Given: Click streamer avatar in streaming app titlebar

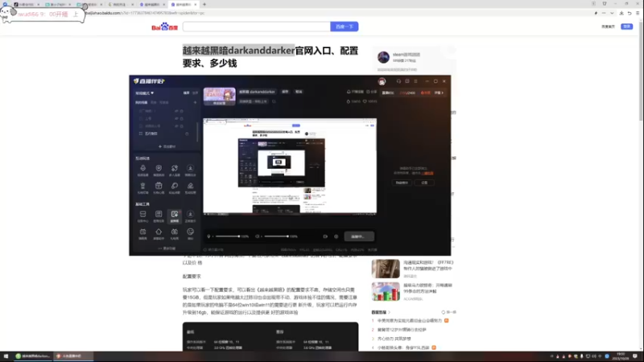Looking at the screenshot, I should click(382, 81).
